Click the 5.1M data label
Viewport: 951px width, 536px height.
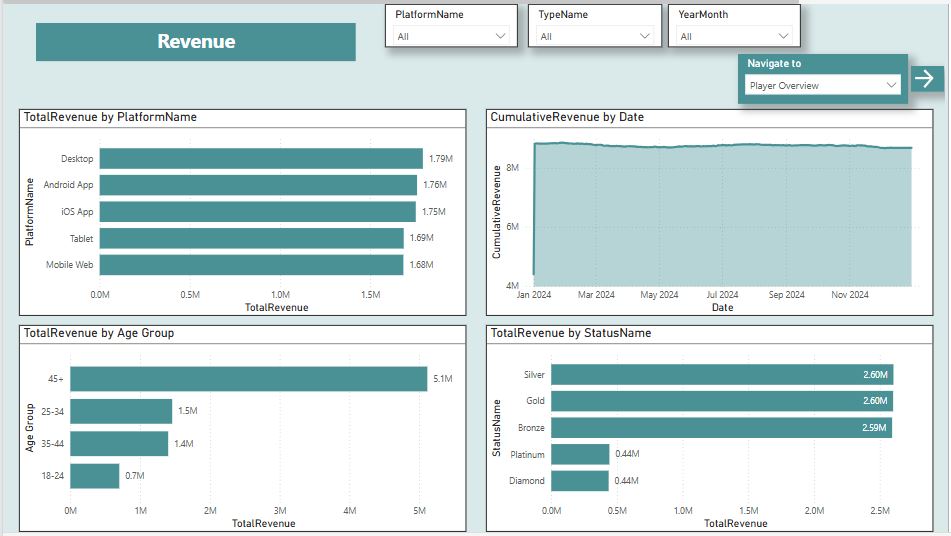(x=443, y=379)
